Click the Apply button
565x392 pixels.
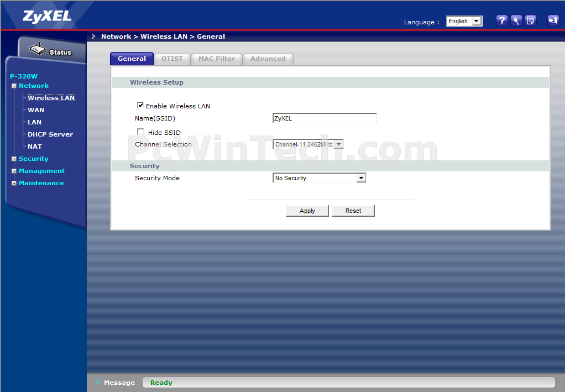(307, 211)
